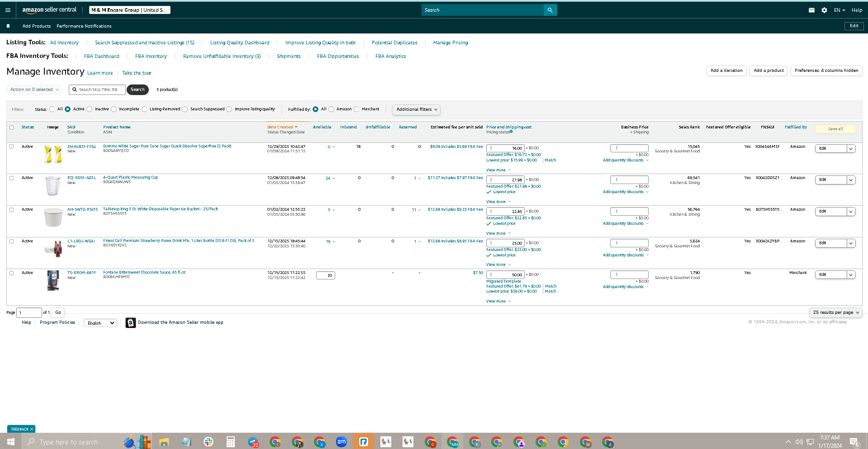This screenshot has height=449, width=868.
Task: Click Add a Variation button
Action: coord(726,71)
